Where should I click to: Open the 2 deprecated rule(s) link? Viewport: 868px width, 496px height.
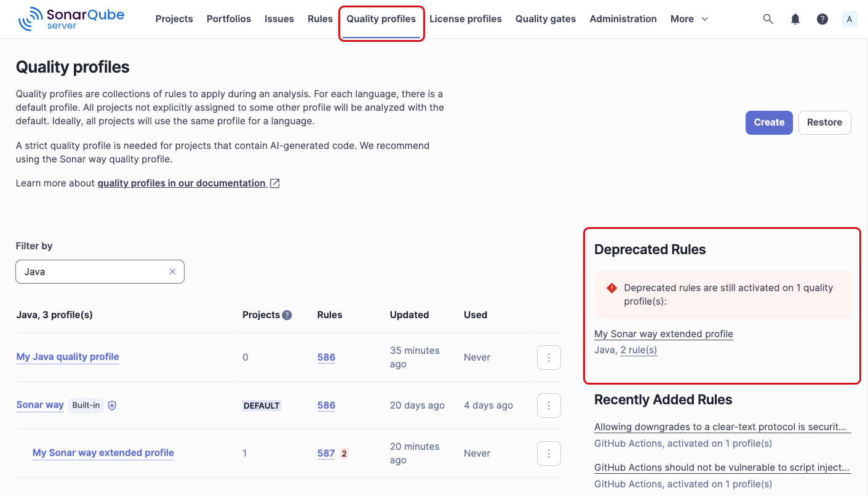coord(638,350)
